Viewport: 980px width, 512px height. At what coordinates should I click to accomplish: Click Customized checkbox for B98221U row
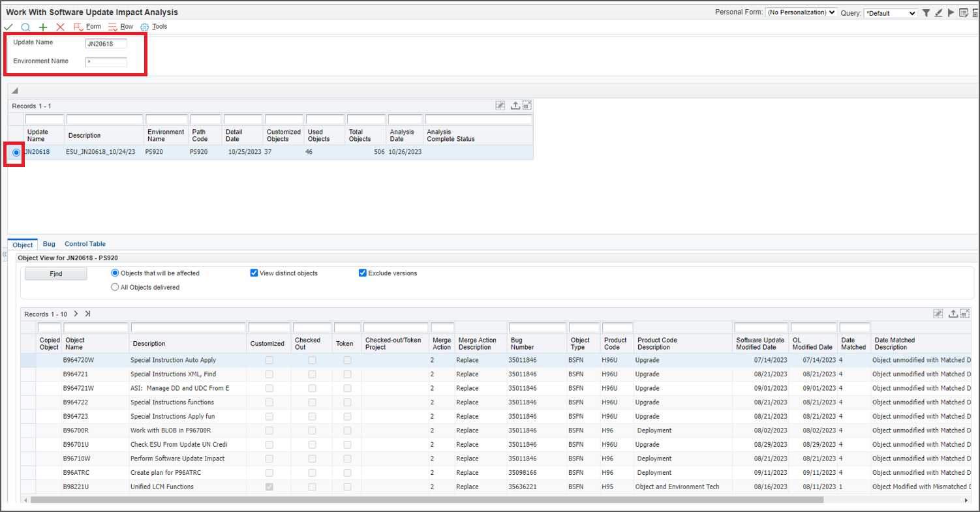coord(269,487)
